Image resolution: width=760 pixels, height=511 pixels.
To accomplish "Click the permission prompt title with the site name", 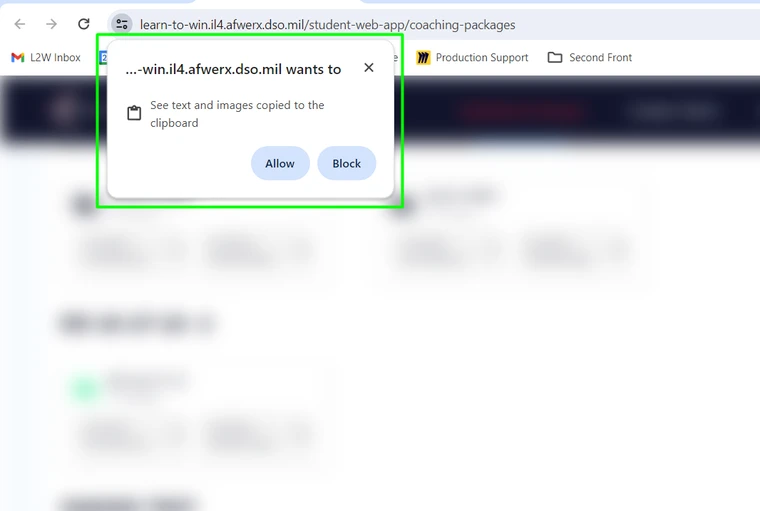I will click(x=233, y=69).
